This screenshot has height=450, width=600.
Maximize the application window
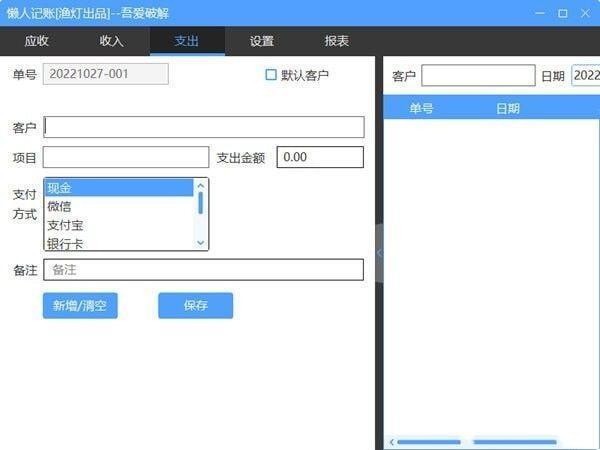tap(563, 13)
